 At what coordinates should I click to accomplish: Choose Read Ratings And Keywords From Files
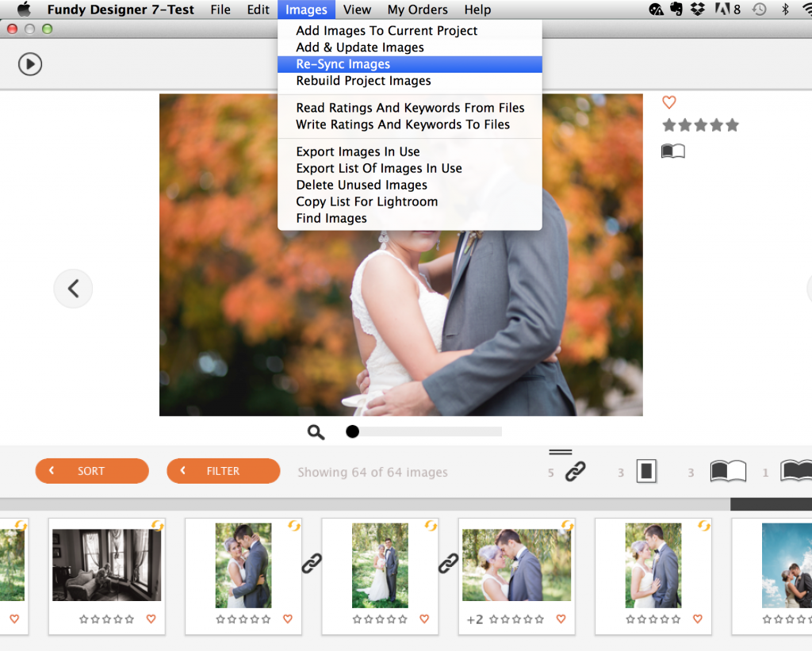pos(410,108)
